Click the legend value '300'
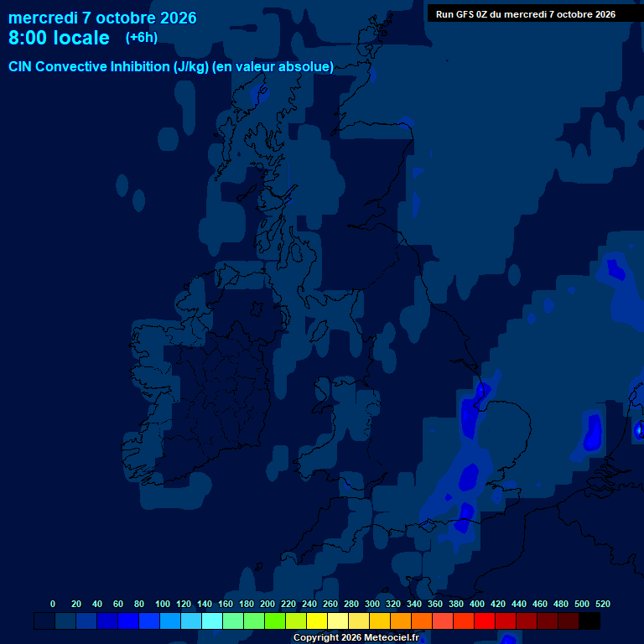 coord(372,604)
